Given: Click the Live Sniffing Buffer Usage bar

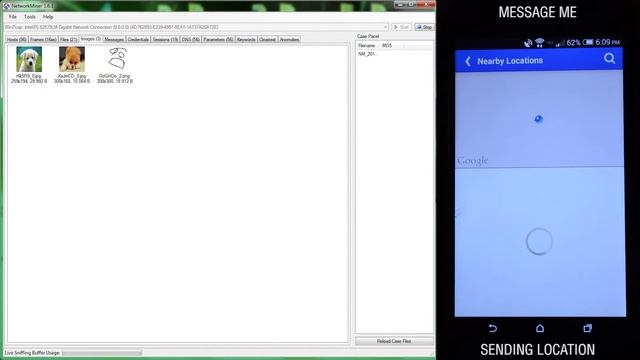Looking at the screenshot, I should coord(102,353).
